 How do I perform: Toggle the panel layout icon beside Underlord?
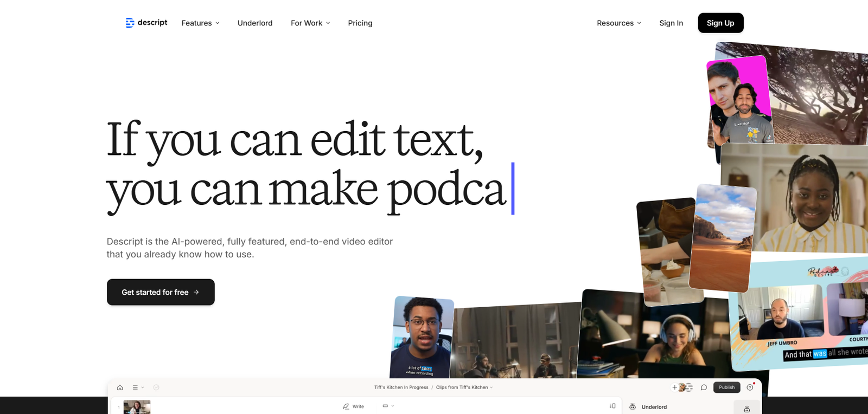(612, 406)
